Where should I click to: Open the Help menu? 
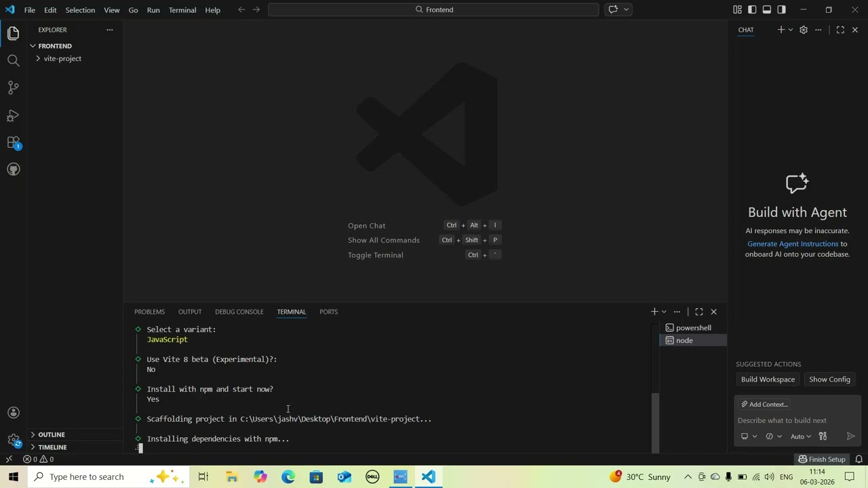click(213, 10)
